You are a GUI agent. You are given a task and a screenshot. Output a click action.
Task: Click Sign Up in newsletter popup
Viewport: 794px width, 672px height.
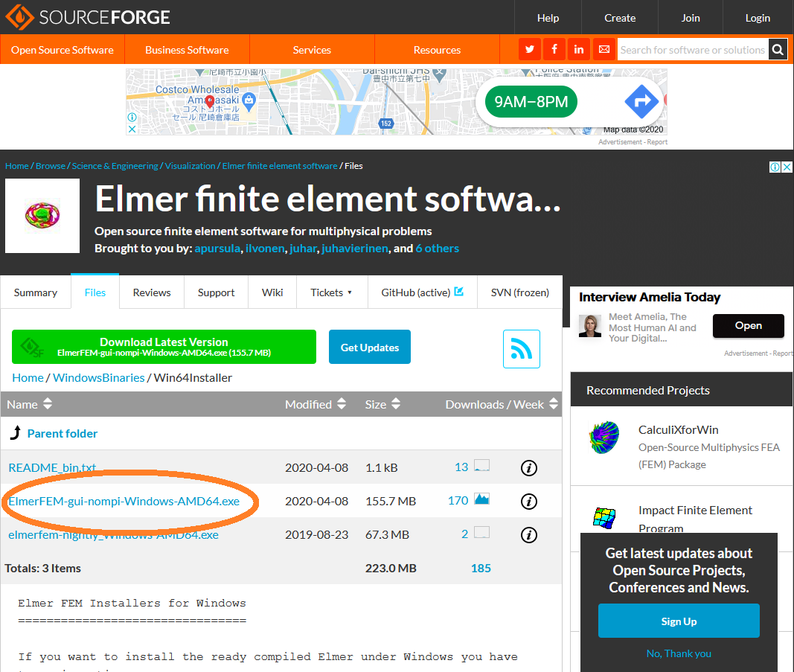pyautogui.click(x=679, y=621)
